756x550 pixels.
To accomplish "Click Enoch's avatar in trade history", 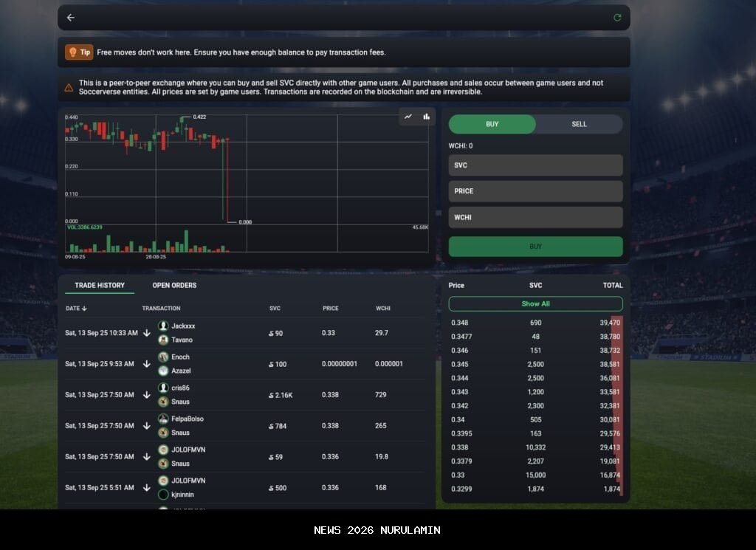I will pyautogui.click(x=163, y=357).
